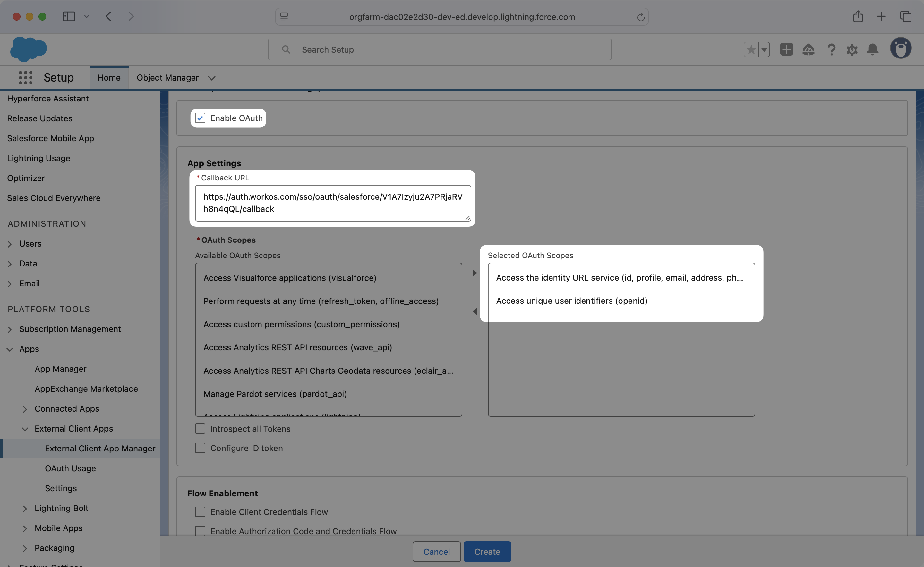Image resolution: width=924 pixels, height=567 pixels.
Task: Click the Salesforce cloud logo
Action: coord(29,49)
